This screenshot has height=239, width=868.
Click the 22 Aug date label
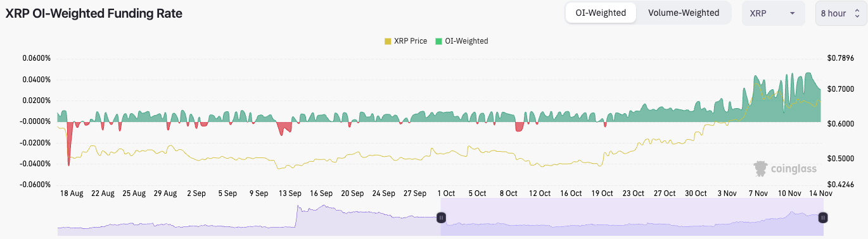(103, 193)
